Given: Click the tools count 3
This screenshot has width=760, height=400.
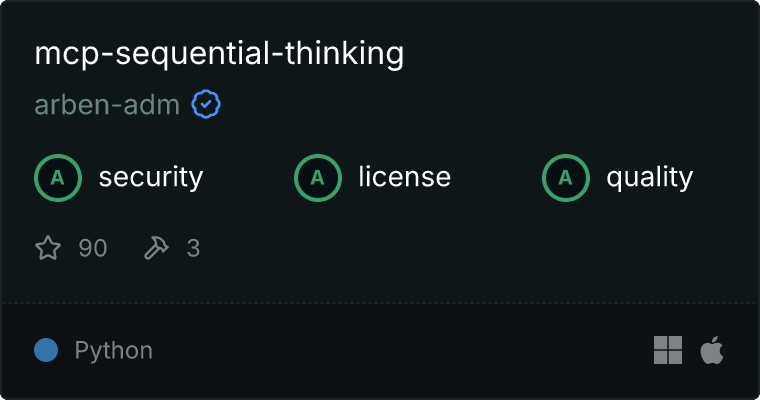Looking at the screenshot, I should pyautogui.click(x=193, y=248).
